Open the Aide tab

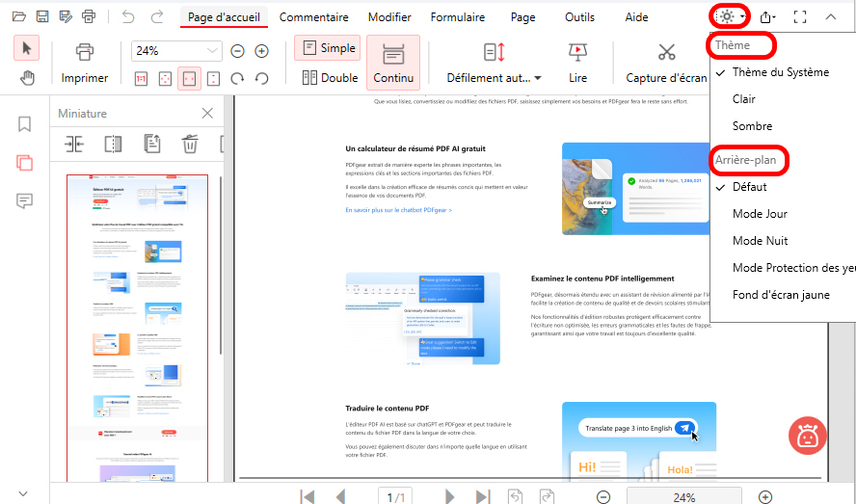coord(636,17)
